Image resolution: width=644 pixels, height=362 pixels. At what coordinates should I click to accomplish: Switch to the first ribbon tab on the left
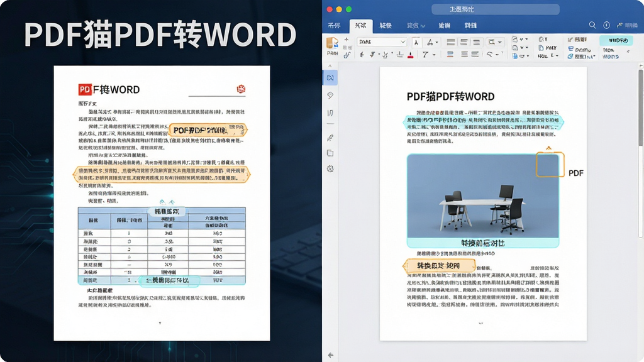[335, 25]
